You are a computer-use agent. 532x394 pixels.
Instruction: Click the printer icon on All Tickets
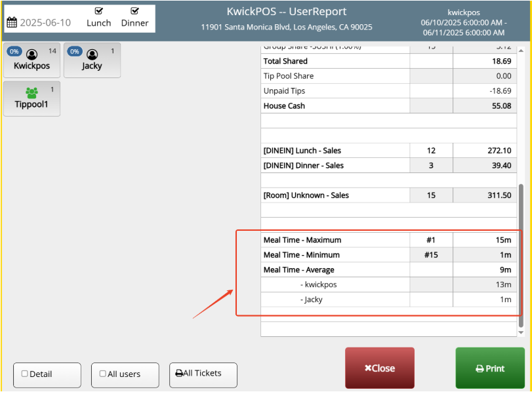[x=179, y=373]
